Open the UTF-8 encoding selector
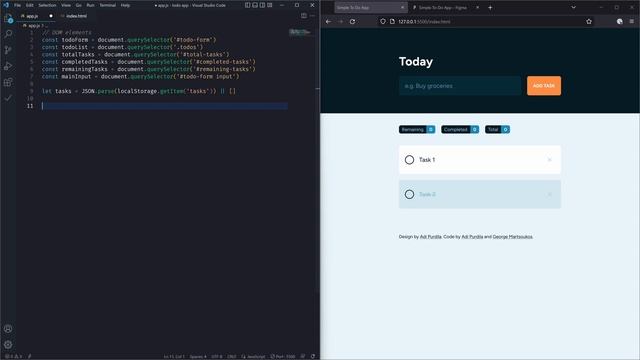 coord(217,356)
